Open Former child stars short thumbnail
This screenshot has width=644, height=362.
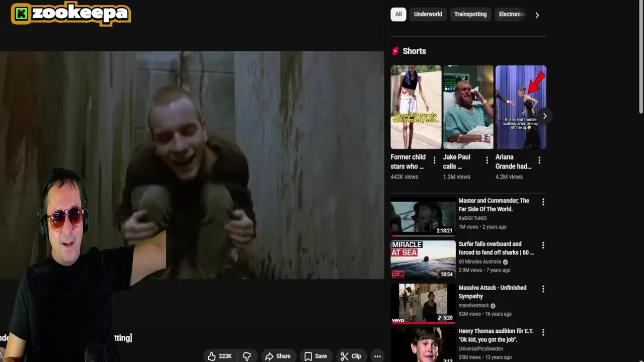[416, 107]
